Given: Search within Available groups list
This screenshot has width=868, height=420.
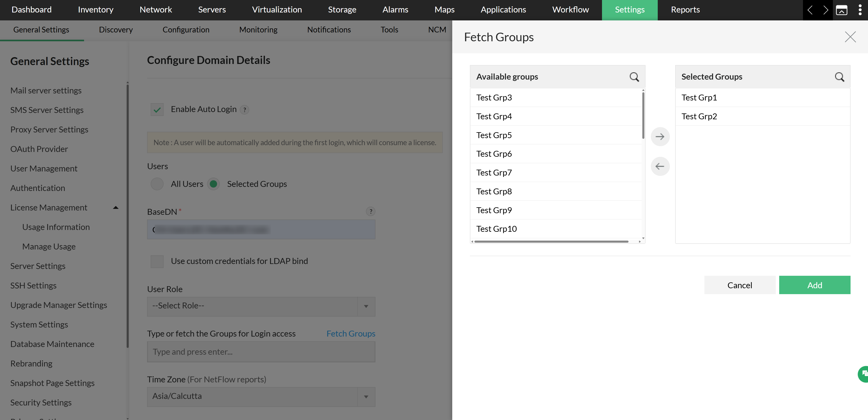Looking at the screenshot, I should (x=634, y=77).
